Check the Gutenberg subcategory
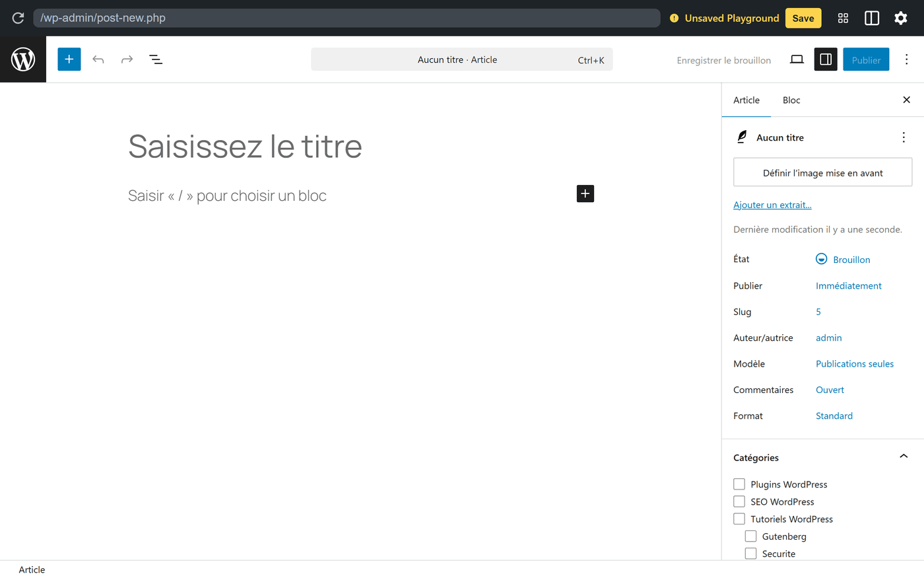924x578 pixels. click(750, 536)
